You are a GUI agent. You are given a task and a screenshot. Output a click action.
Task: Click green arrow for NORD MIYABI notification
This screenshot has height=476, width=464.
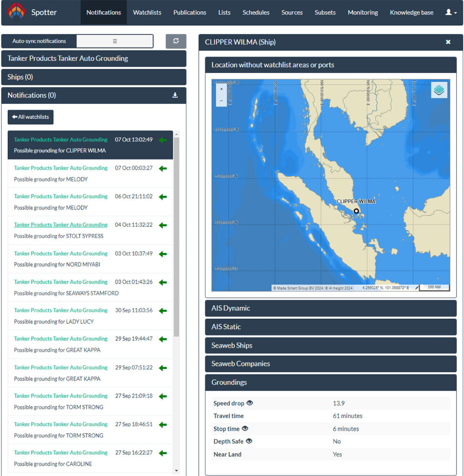pos(163,254)
